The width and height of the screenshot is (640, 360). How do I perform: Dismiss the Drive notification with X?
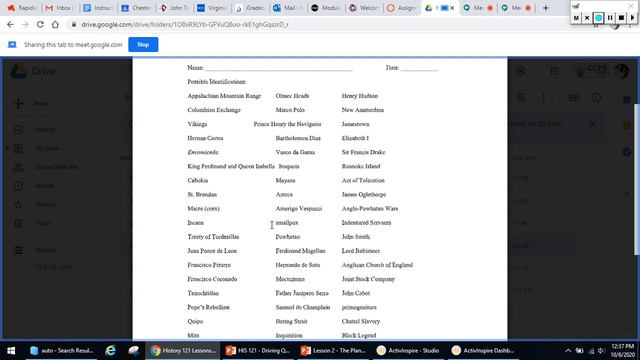click(x=593, y=124)
